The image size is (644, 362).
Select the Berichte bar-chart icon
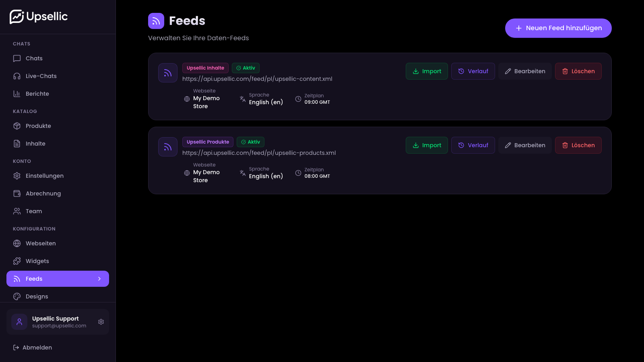(17, 93)
